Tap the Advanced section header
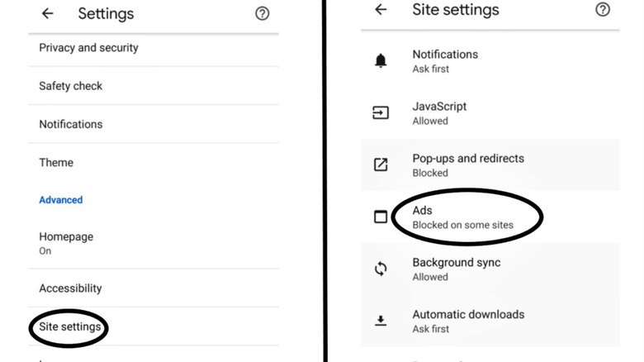This screenshot has height=362, width=644. (x=61, y=200)
